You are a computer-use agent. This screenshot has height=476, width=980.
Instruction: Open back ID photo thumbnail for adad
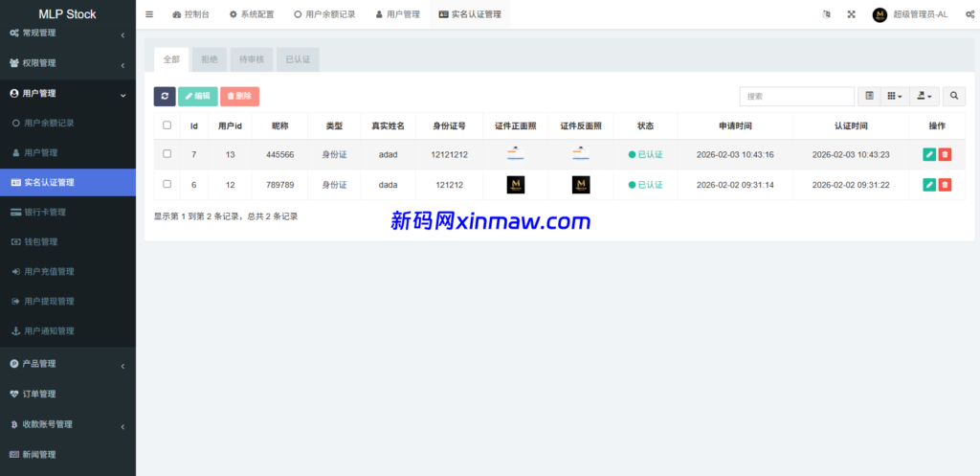pyautogui.click(x=581, y=154)
